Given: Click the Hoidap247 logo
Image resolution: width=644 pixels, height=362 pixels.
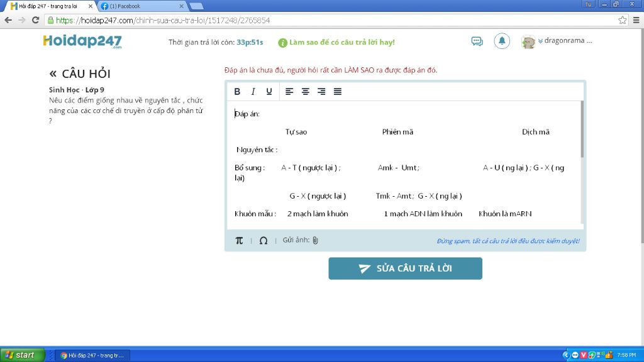Looking at the screenshot, I should click(82, 41).
